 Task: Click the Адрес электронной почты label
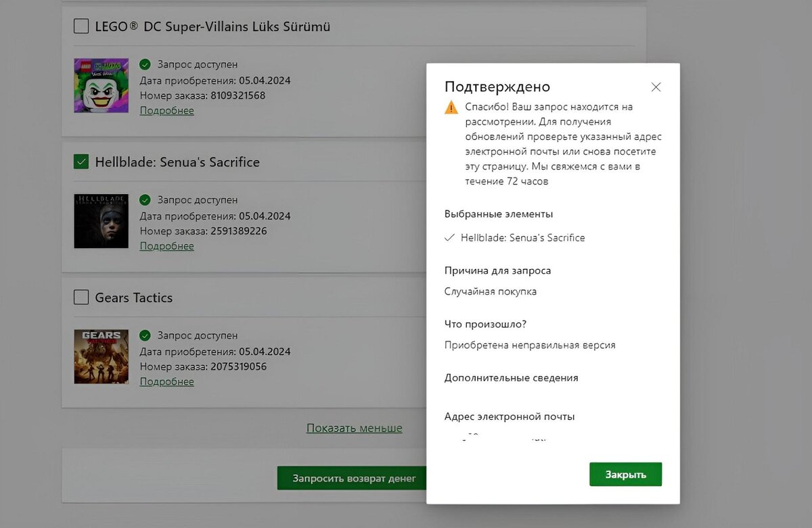(x=510, y=416)
